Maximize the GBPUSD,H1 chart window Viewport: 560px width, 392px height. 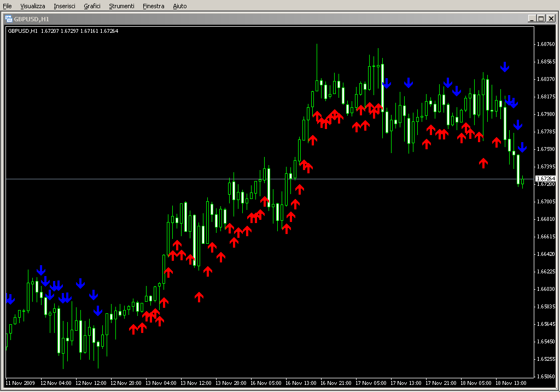pyautogui.click(x=541, y=19)
